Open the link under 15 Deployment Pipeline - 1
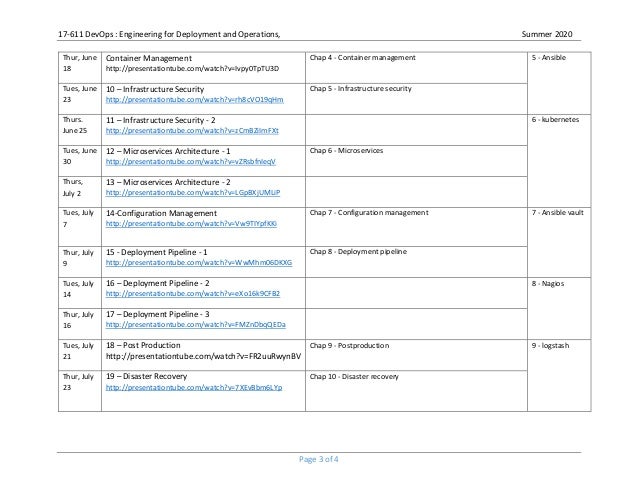The image size is (638, 493). 199,262
